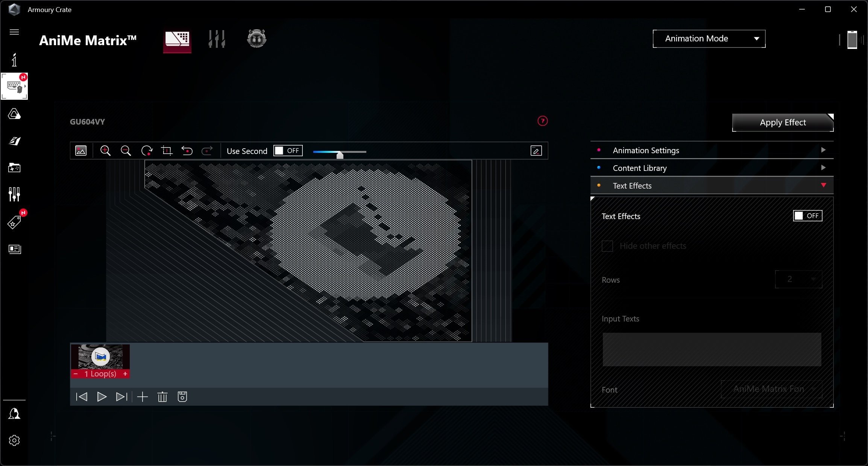Increase loop count with plus
This screenshot has width=868, height=466.
pyautogui.click(x=125, y=374)
